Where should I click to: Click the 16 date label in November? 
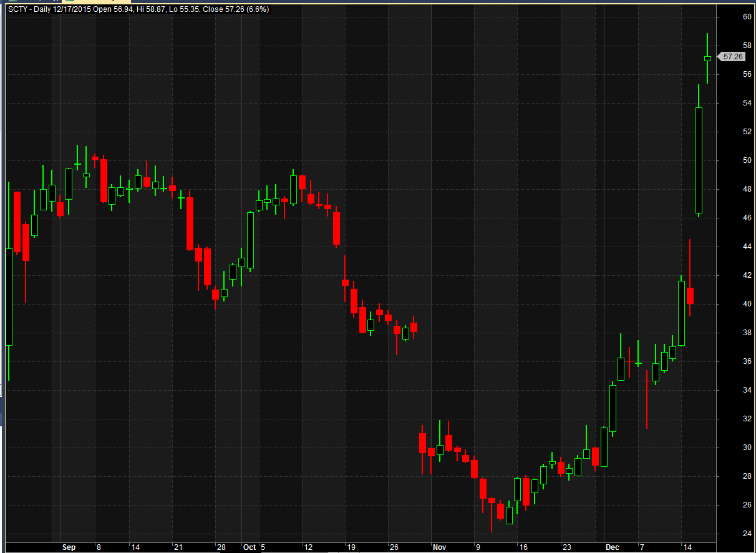pos(523,547)
